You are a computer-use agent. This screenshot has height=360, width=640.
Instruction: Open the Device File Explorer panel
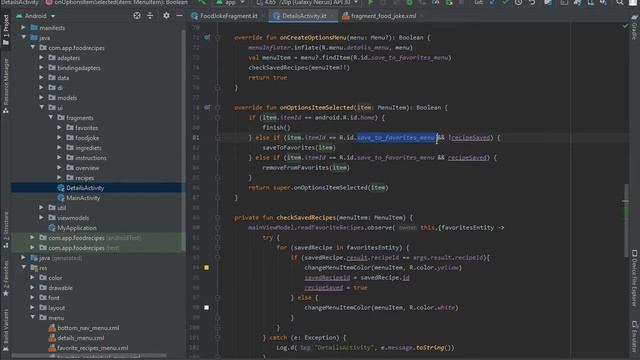pos(634,278)
